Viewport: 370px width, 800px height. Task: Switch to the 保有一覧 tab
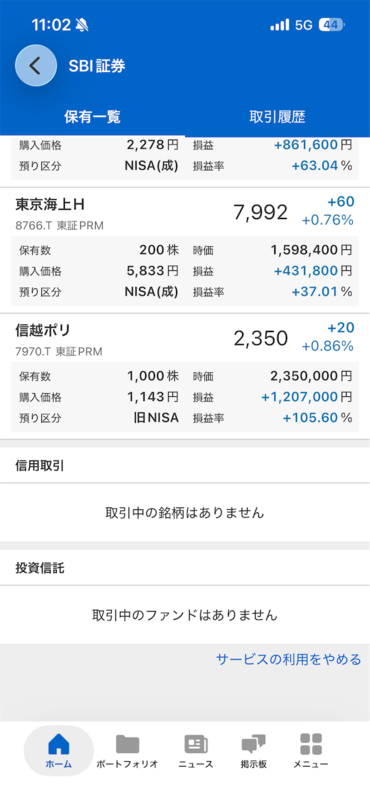[x=92, y=117]
